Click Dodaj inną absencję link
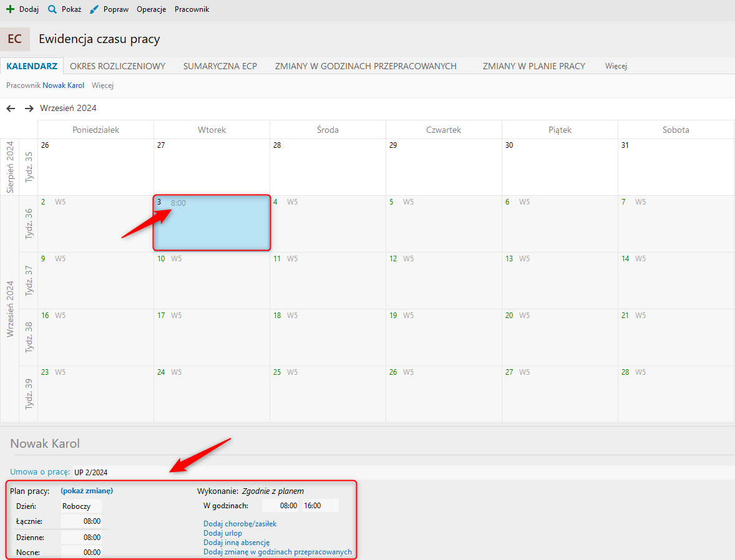 pyautogui.click(x=236, y=543)
